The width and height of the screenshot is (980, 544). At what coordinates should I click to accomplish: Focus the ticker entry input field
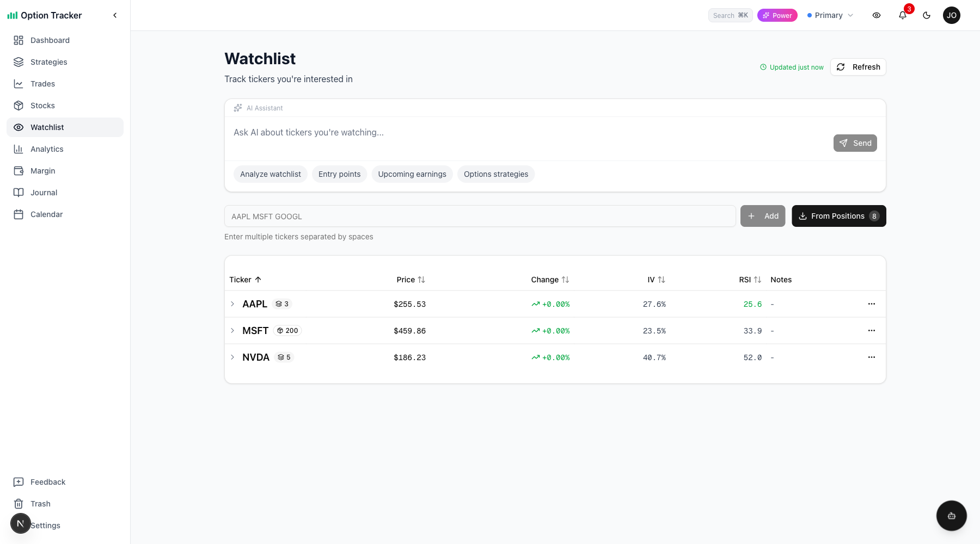[x=480, y=216]
